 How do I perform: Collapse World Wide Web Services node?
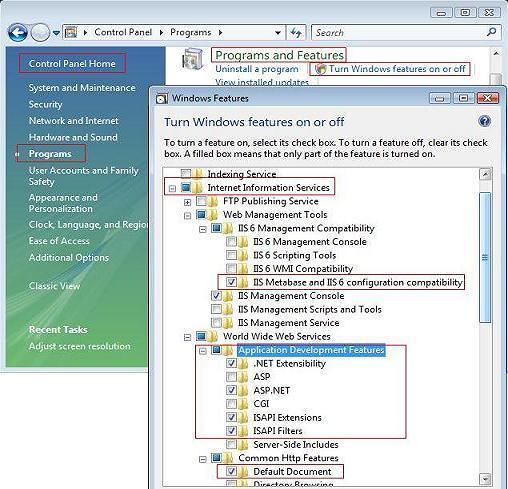point(187,338)
